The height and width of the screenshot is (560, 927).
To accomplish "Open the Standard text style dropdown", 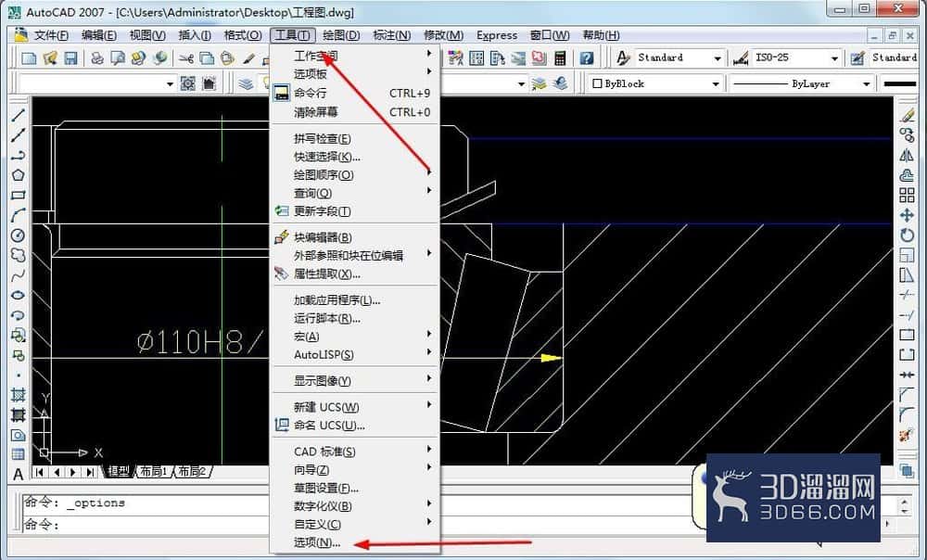I will pos(717,58).
